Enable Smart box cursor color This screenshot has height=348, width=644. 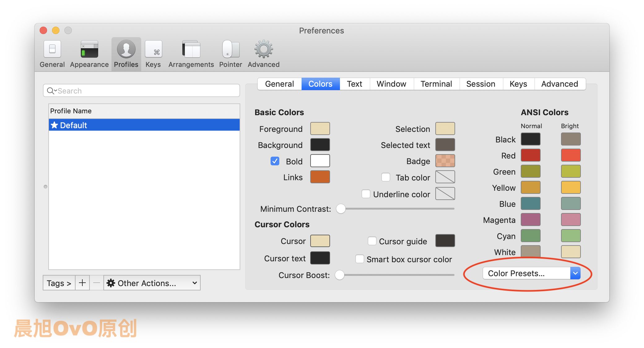(360, 259)
